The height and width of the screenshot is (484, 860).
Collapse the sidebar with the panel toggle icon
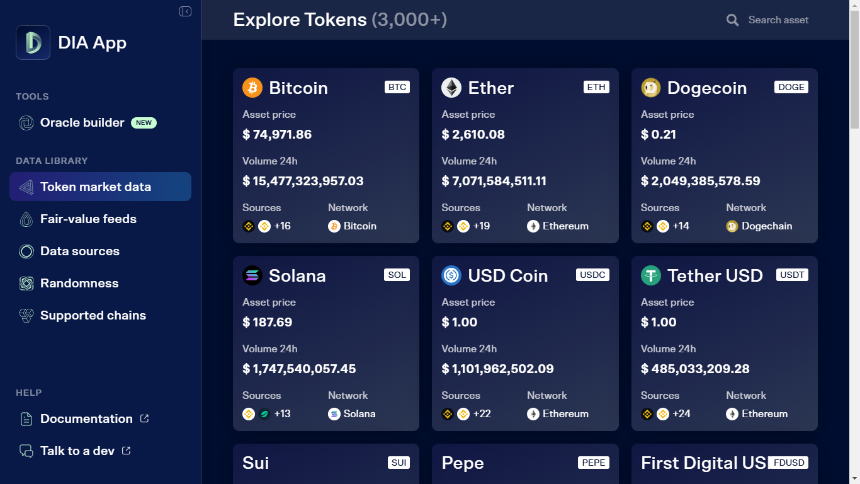point(185,12)
